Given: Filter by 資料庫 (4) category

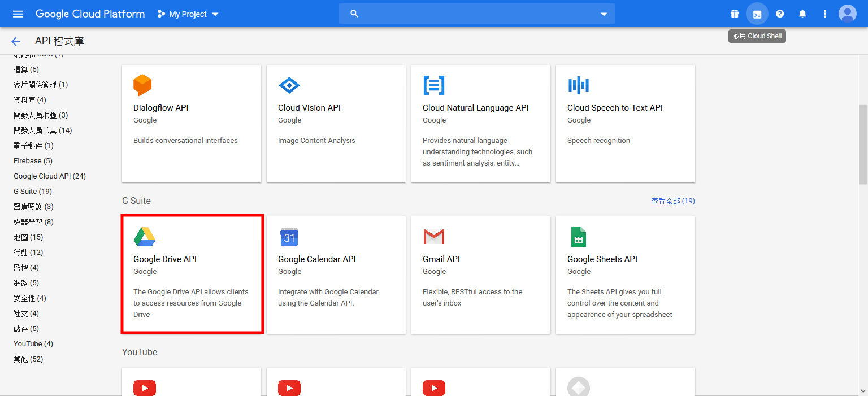Looking at the screenshot, I should pyautogui.click(x=30, y=100).
